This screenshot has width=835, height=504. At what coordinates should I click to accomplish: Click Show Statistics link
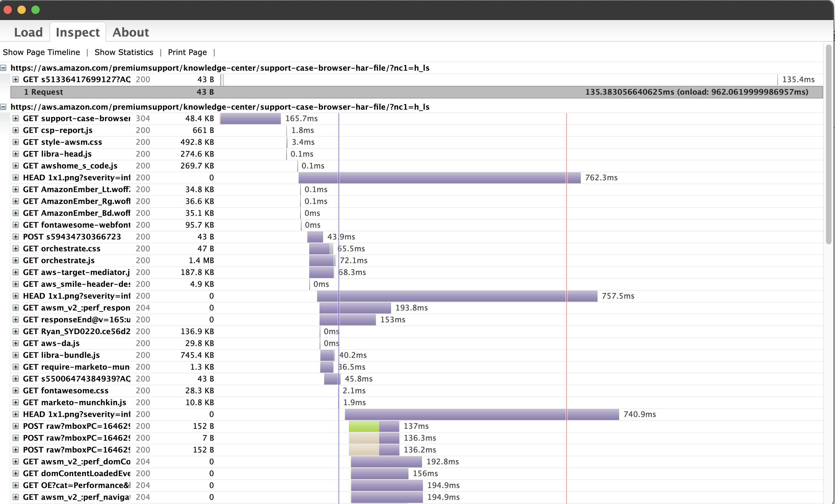pos(124,52)
